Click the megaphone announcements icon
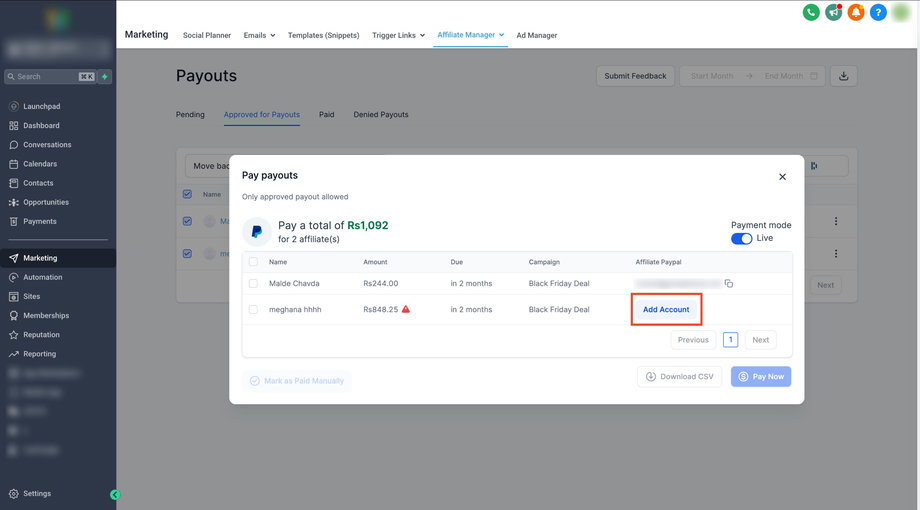Image resolution: width=920 pixels, height=510 pixels. (x=833, y=13)
